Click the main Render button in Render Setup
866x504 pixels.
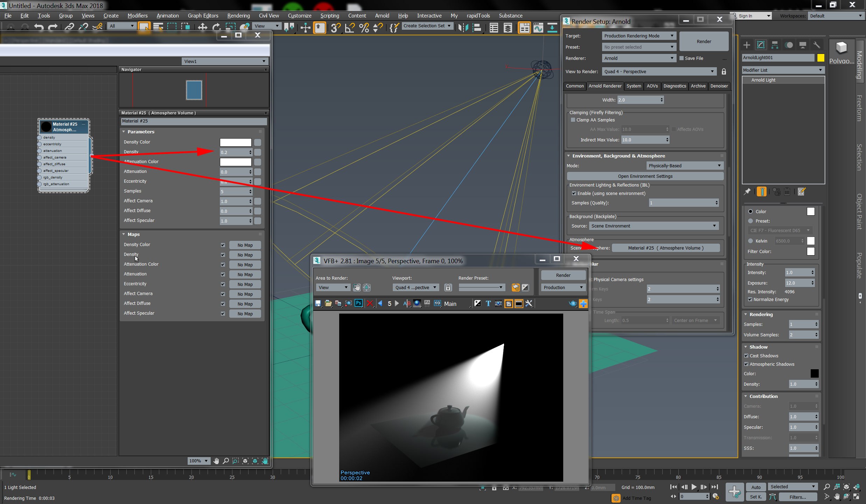pyautogui.click(x=703, y=41)
